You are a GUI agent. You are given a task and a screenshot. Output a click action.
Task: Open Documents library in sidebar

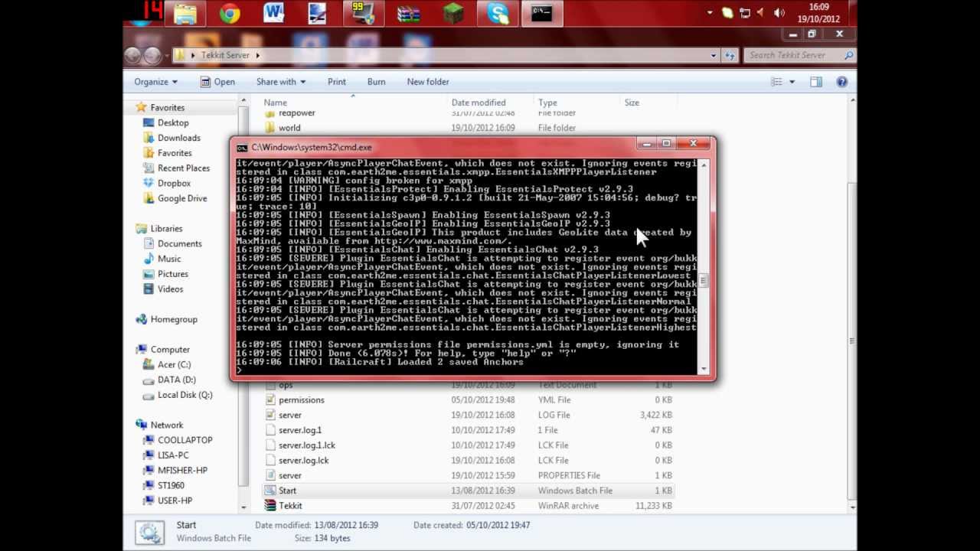click(x=179, y=243)
